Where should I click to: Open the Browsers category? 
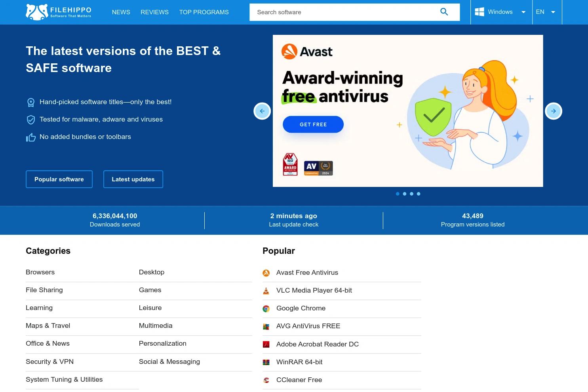[40, 272]
